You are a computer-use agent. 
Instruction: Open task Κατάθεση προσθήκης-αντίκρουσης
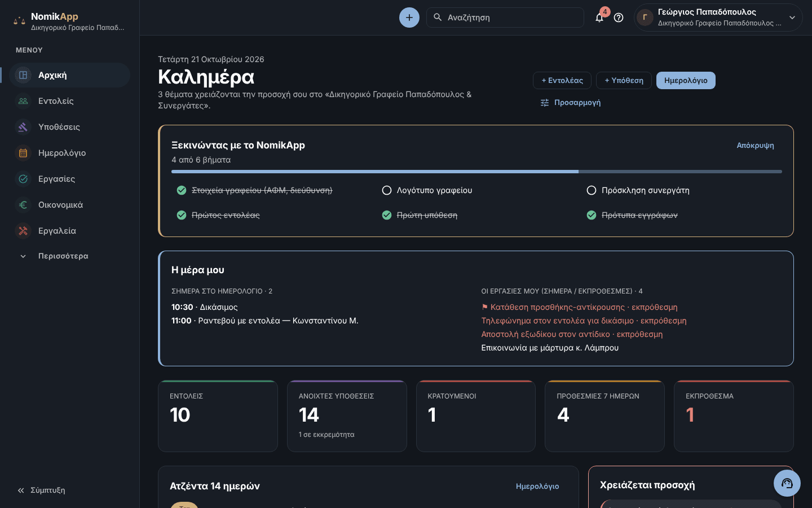coord(579,307)
